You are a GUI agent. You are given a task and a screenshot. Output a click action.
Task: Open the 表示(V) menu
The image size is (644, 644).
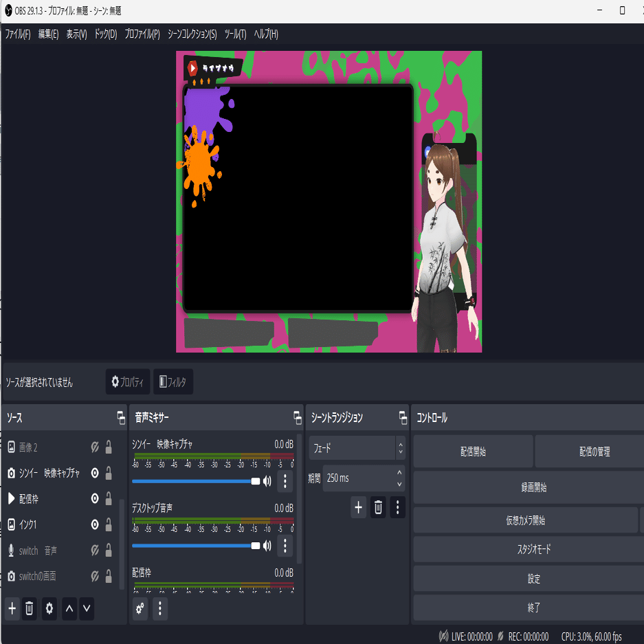point(77,34)
